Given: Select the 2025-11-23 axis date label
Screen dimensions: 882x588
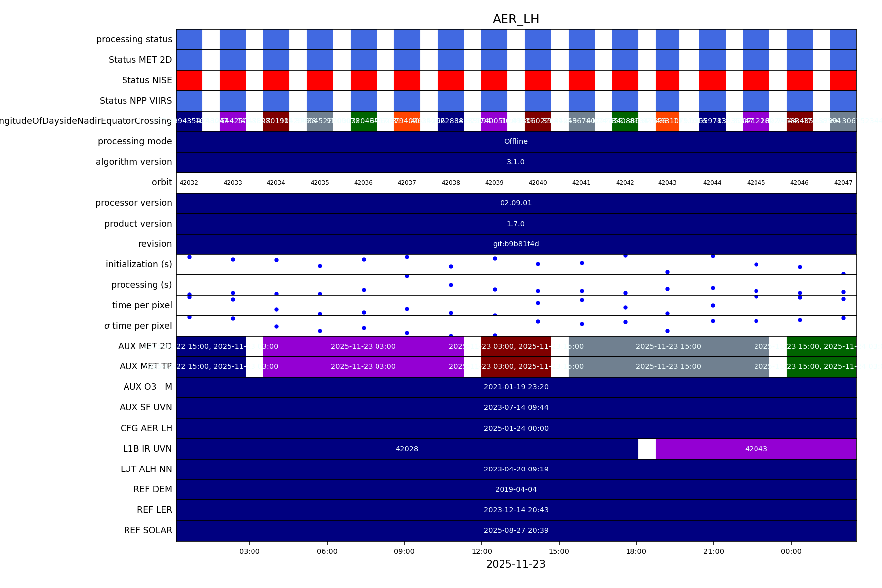Looking at the screenshot, I should click(x=515, y=564).
